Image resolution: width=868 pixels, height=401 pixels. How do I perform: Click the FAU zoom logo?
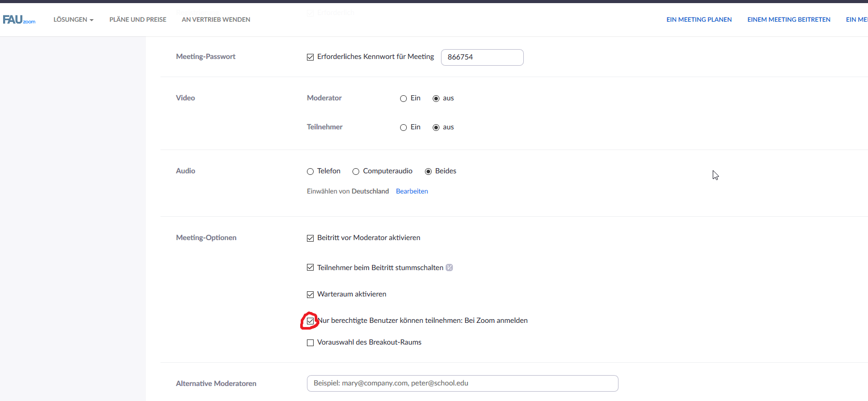click(19, 20)
